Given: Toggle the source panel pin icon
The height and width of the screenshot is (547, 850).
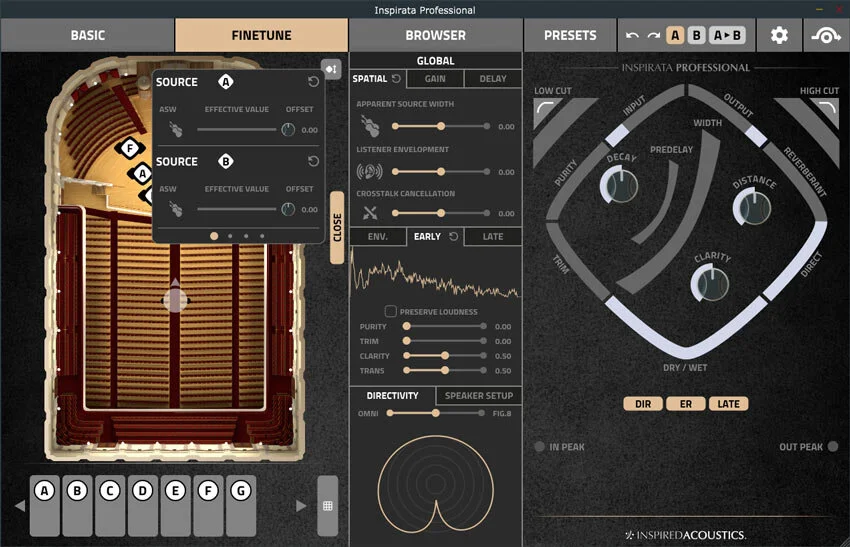Looking at the screenshot, I should click(x=331, y=69).
